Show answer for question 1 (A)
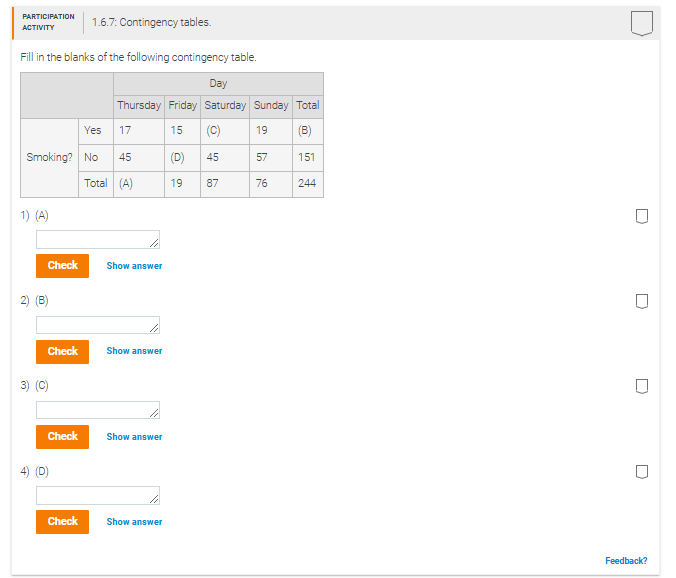The width and height of the screenshot is (676, 578). tap(135, 266)
